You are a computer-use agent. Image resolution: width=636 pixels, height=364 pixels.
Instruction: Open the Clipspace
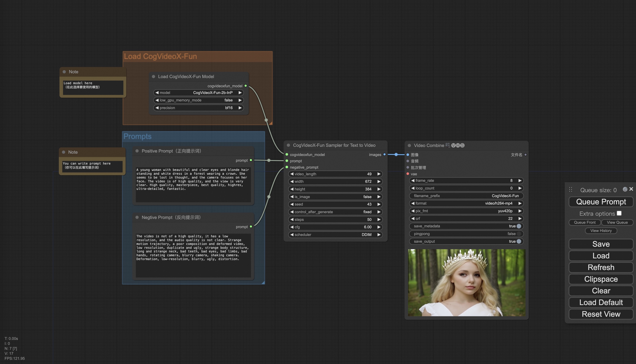click(601, 279)
